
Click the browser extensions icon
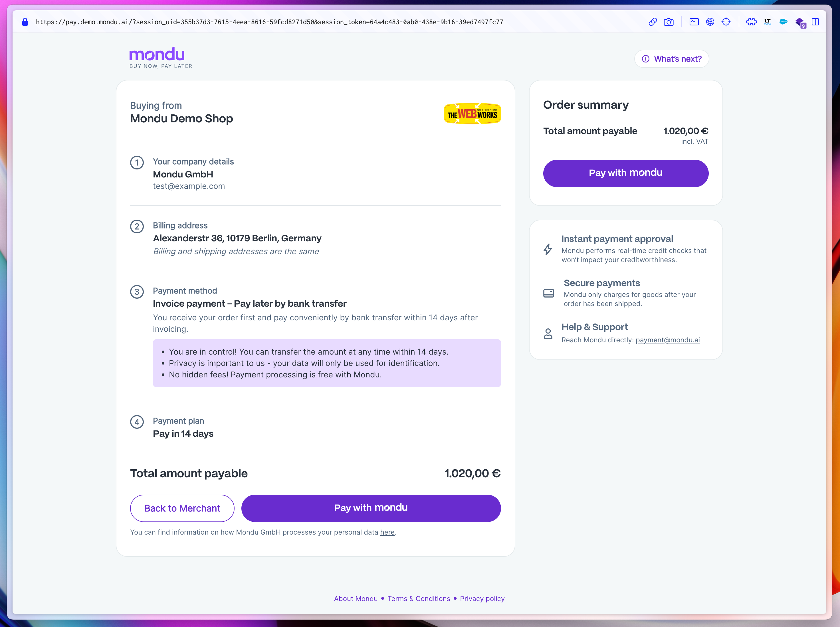pos(751,22)
